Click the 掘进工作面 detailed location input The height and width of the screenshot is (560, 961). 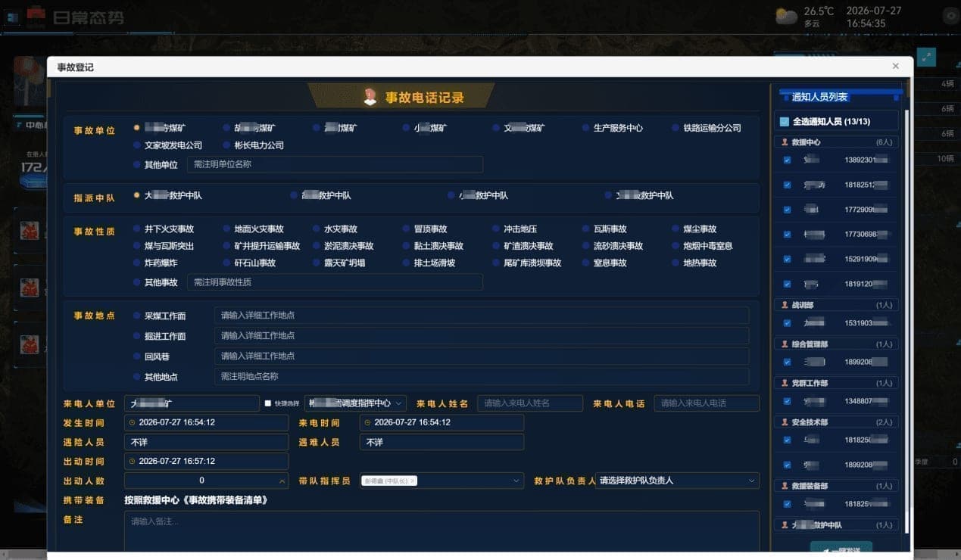pos(482,336)
